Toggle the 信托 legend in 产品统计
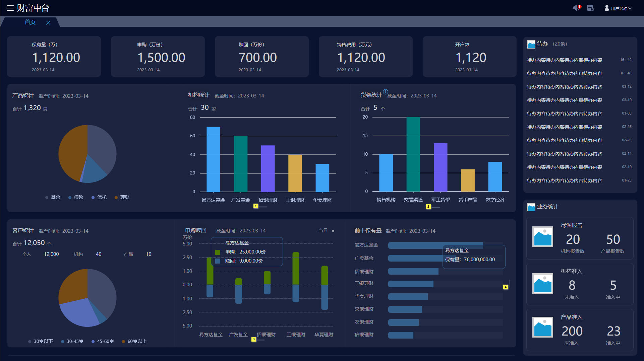 [99, 198]
